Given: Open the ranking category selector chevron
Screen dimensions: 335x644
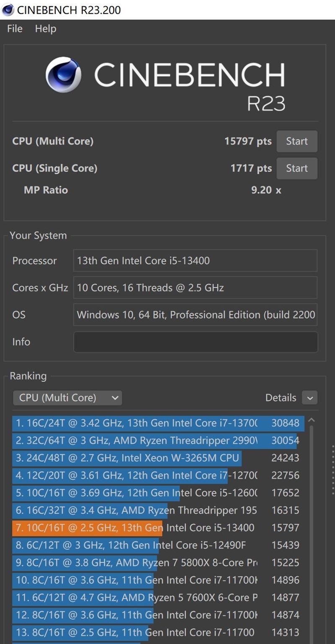Looking at the screenshot, I should 114,398.
